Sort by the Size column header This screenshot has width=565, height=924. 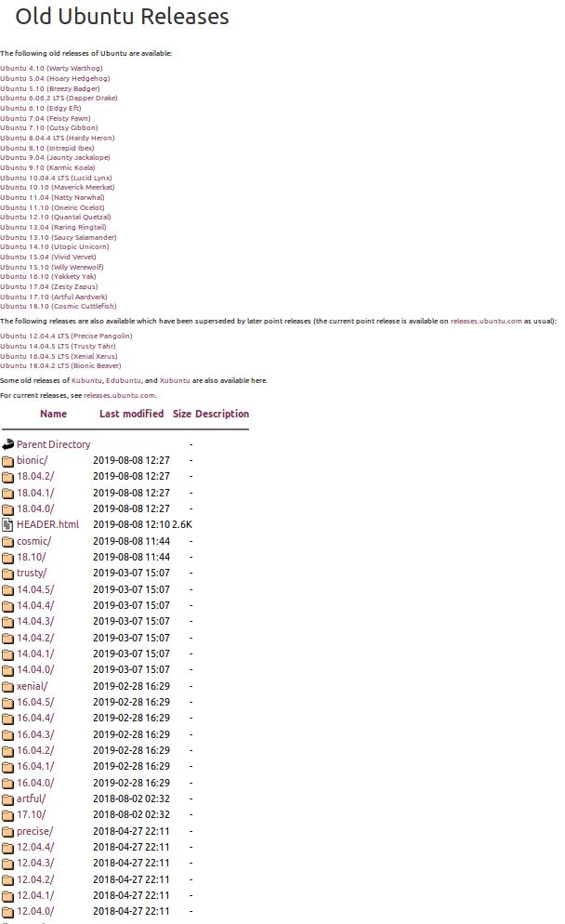tap(182, 414)
